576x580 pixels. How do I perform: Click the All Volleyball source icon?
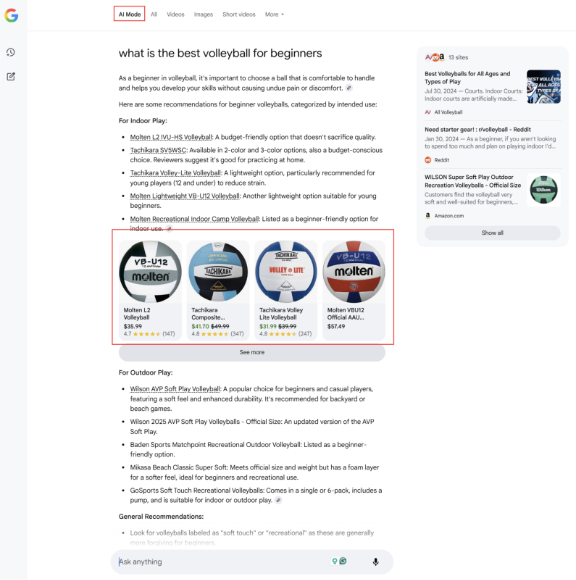(x=428, y=112)
